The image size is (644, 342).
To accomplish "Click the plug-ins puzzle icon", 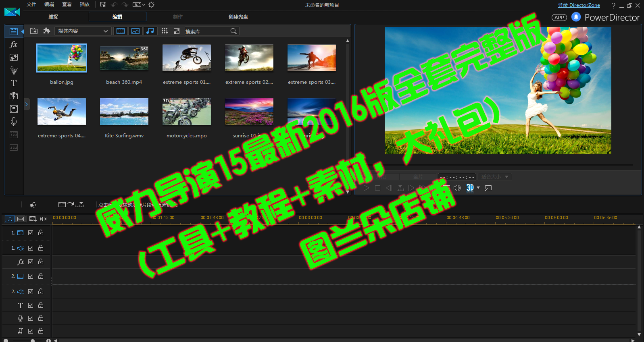I will click(47, 31).
